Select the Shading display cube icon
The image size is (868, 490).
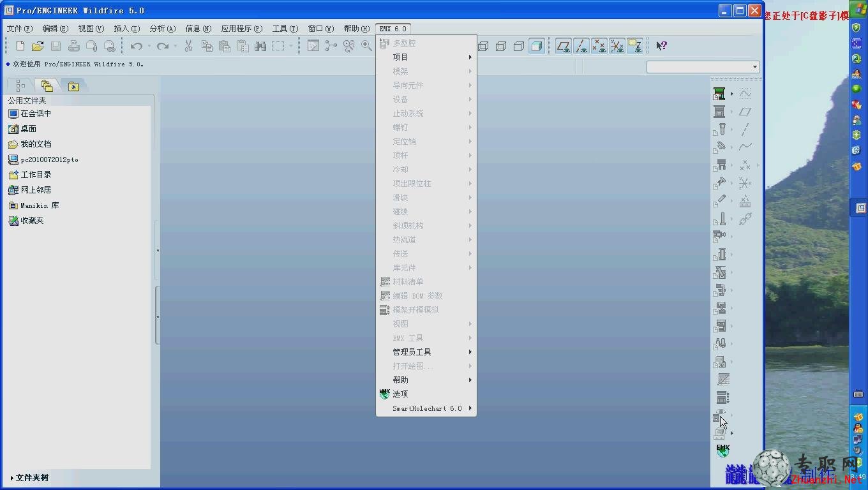[x=537, y=46]
